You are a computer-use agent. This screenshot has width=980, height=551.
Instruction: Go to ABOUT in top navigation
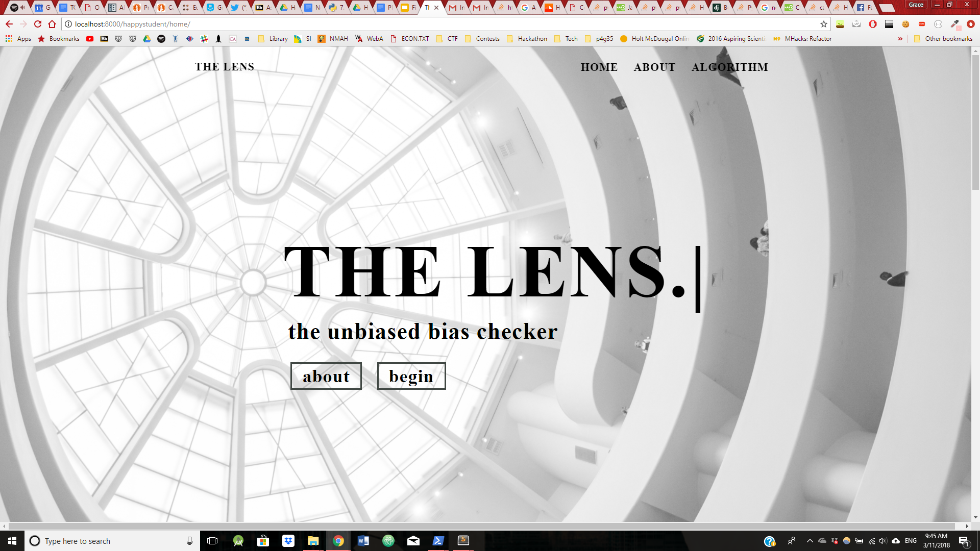pyautogui.click(x=654, y=67)
